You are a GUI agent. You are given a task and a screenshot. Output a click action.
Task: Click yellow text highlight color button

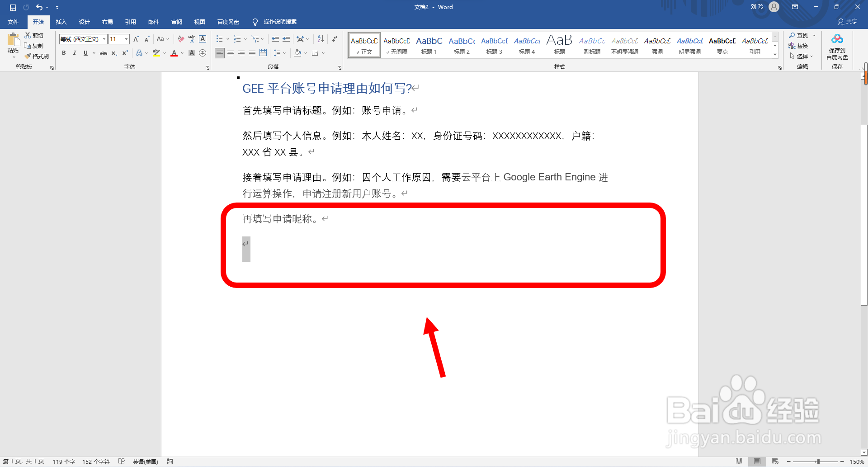click(156, 53)
